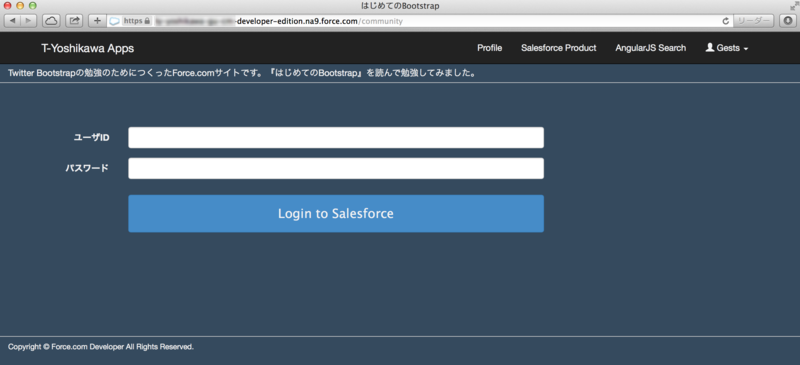Click the https lock icon
Screen dimensions: 800x365
pos(147,21)
